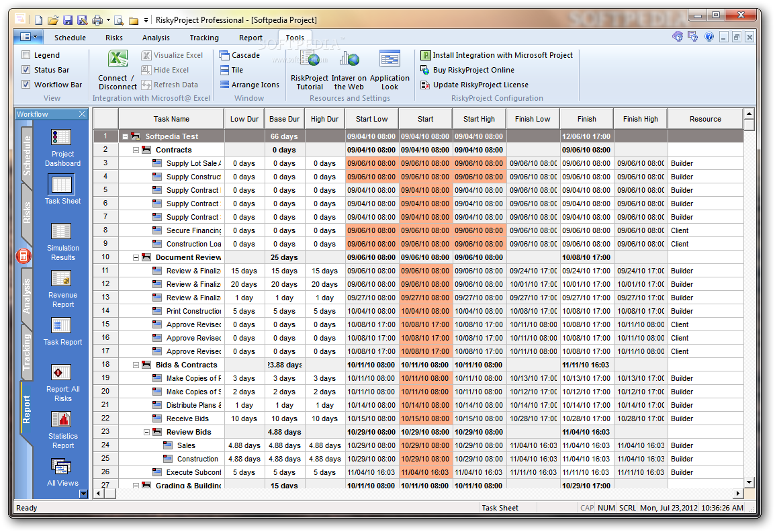Click the Resource column header
775x532 pixels.
point(705,119)
